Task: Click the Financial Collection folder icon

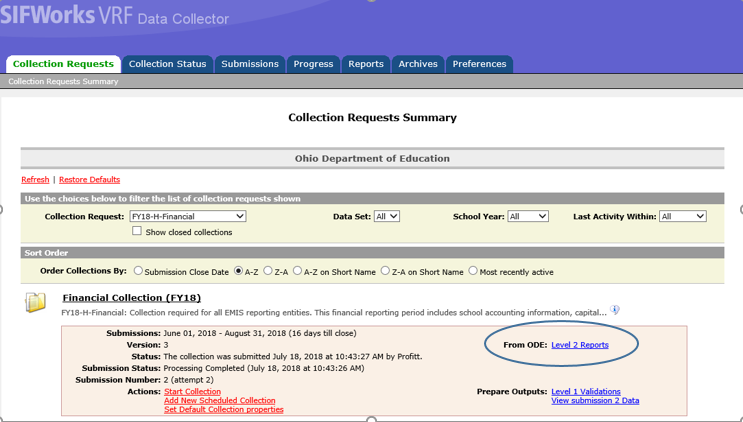Action: [36, 302]
